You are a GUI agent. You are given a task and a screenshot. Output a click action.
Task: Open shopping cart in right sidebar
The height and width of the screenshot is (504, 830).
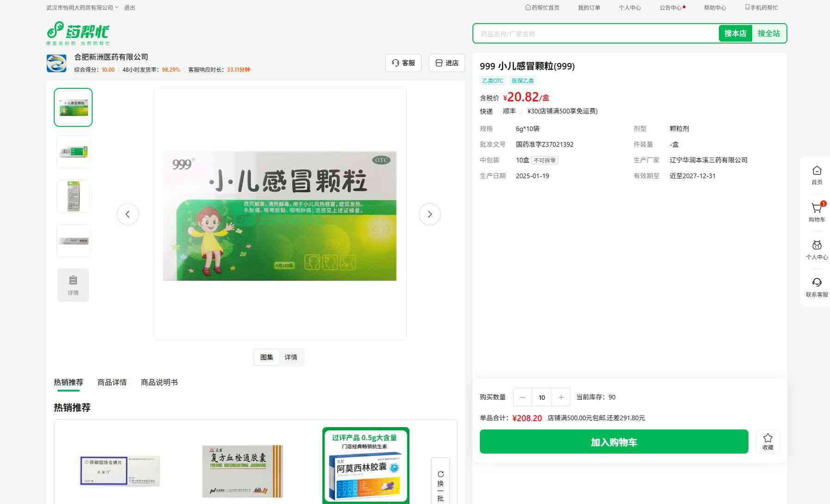pyautogui.click(x=817, y=212)
